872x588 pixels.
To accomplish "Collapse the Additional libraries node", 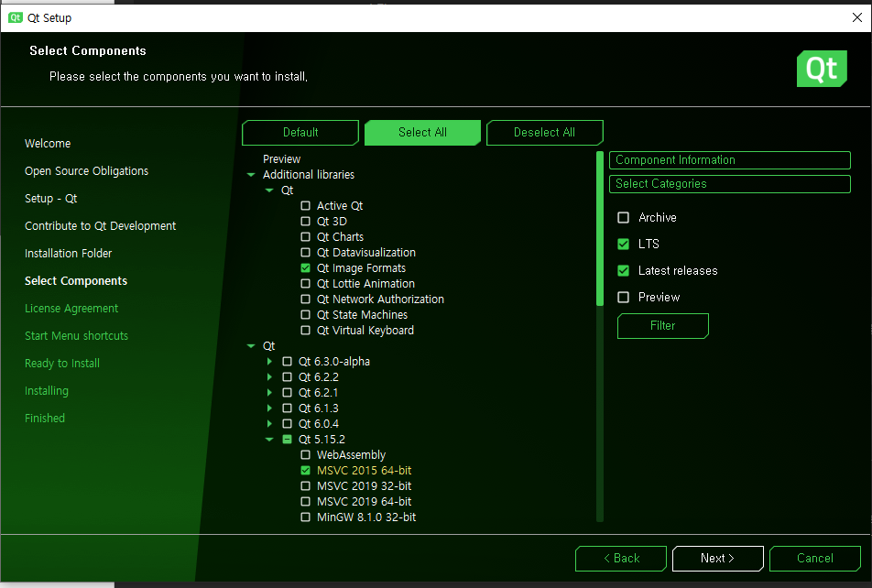I will coord(251,175).
